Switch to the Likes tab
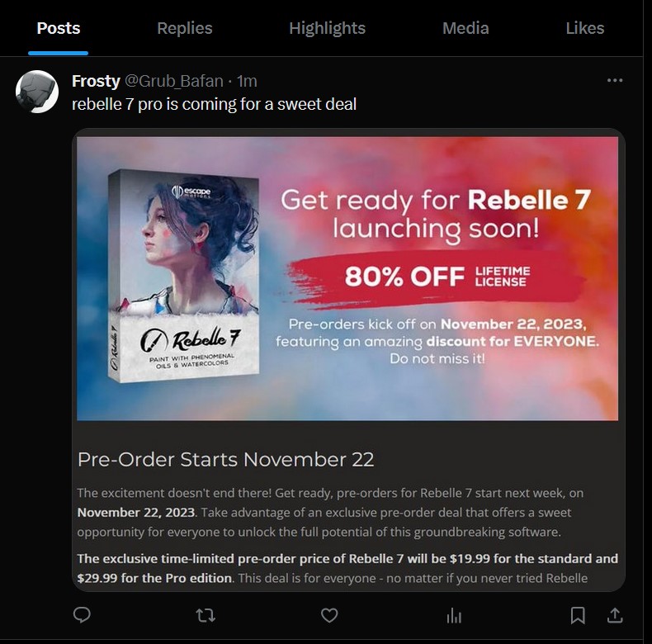Image resolution: width=652 pixels, height=644 pixels. [584, 28]
